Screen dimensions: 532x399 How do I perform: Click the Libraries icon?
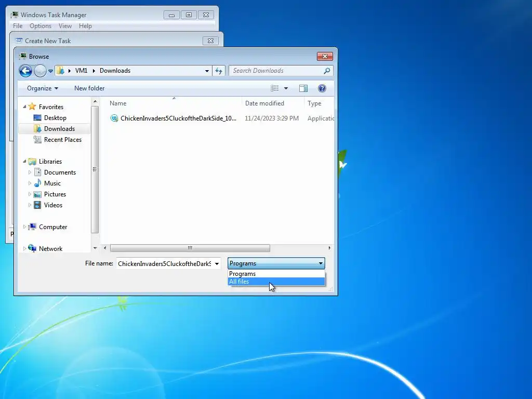pos(32,162)
